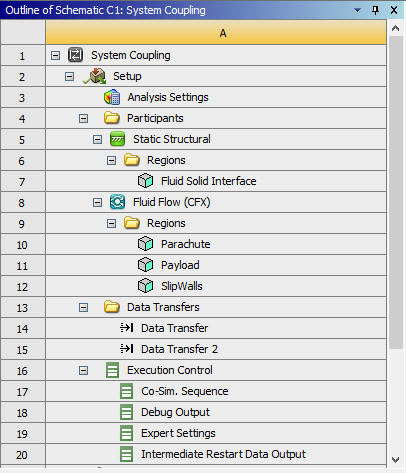Select the Analysis Settings calculator icon

click(x=112, y=97)
